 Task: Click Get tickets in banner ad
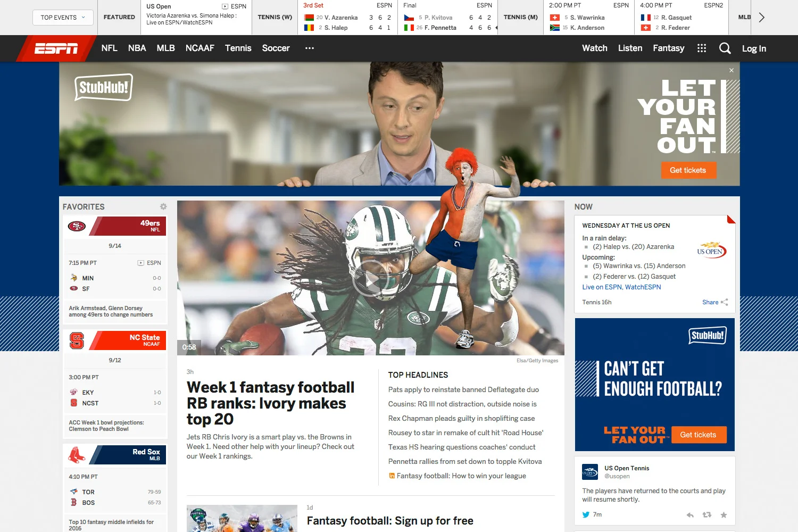coord(688,170)
